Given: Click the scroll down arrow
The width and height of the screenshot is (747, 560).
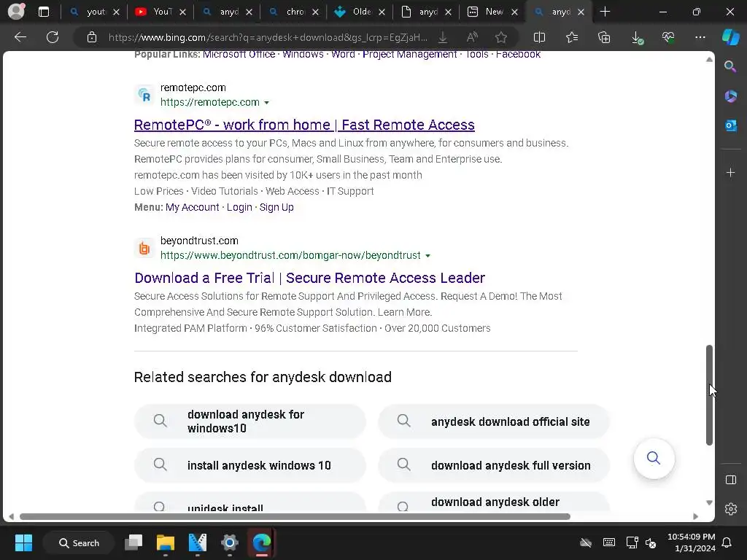Looking at the screenshot, I should (709, 503).
